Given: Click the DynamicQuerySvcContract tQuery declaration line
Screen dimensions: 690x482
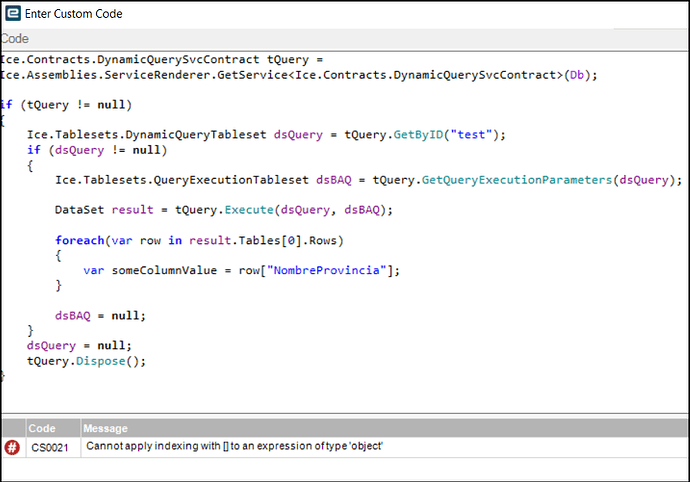Looking at the screenshot, I should tap(161, 59).
